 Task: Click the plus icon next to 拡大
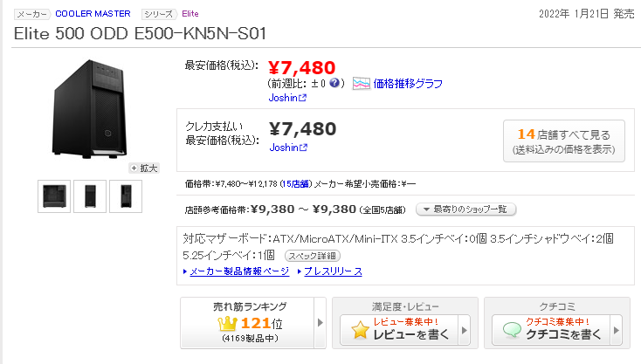pyautogui.click(x=134, y=168)
